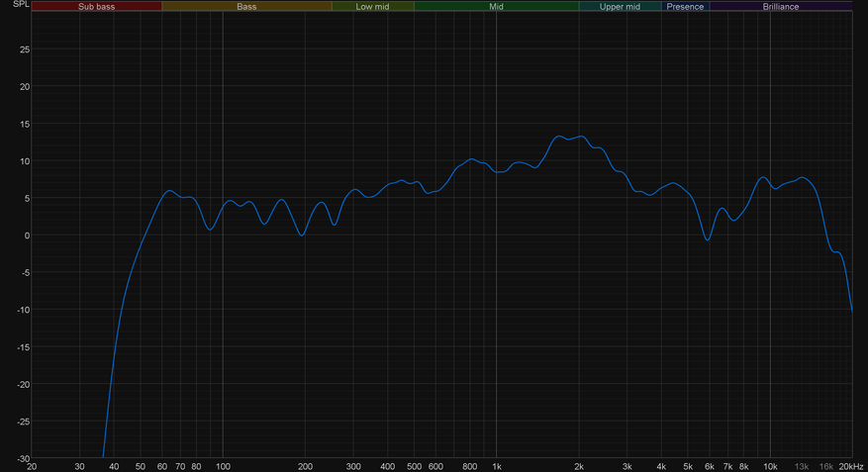Click the grayed 13k frequency axis label
The height and width of the screenshot is (472, 868).
pos(801,466)
